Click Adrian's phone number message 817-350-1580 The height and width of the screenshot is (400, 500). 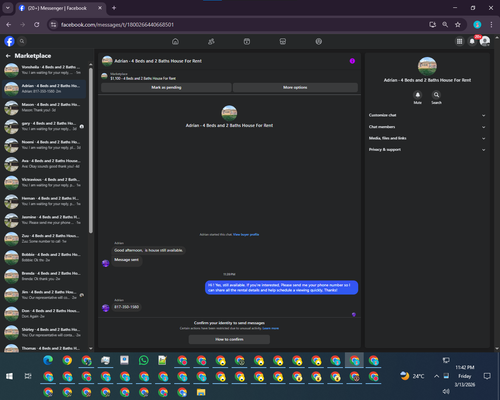126,307
